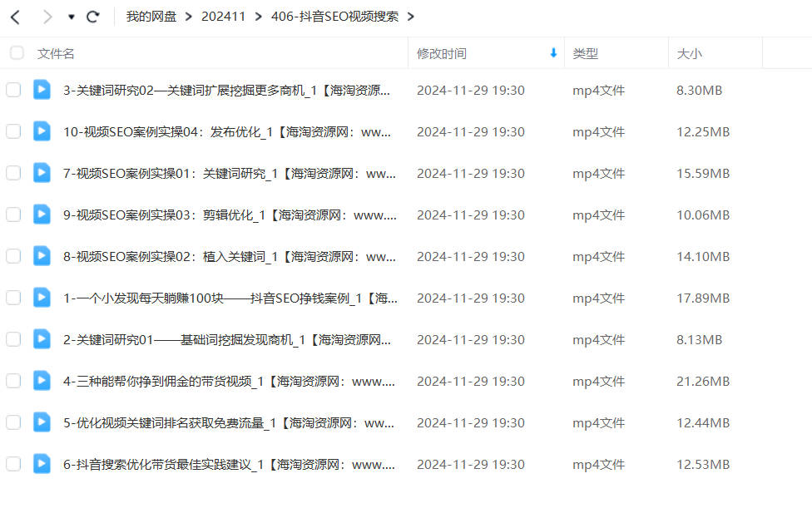Viewport: 812px width, 513px height.
Task: Sort by 文件名 column header
Action: [x=56, y=53]
